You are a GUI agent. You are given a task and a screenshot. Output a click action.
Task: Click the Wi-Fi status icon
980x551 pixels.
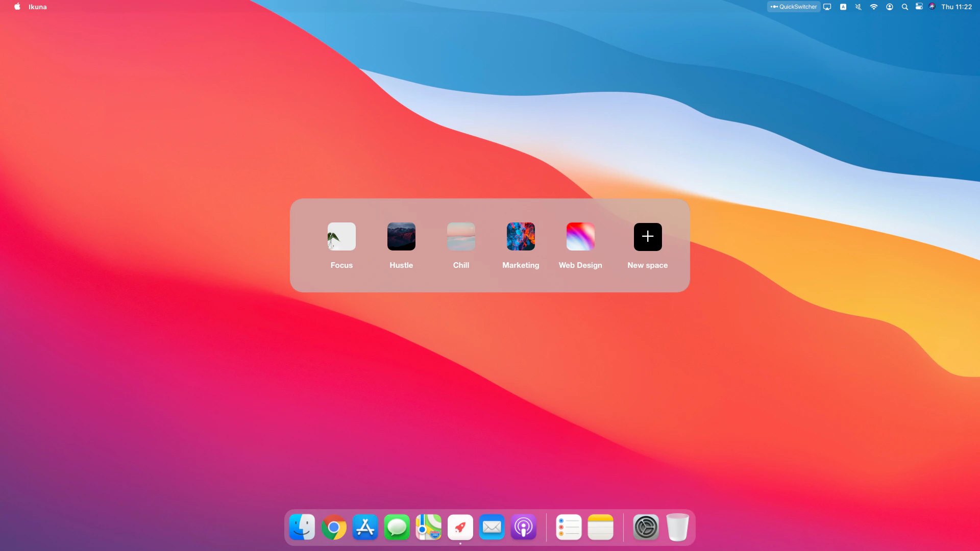click(x=874, y=7)
